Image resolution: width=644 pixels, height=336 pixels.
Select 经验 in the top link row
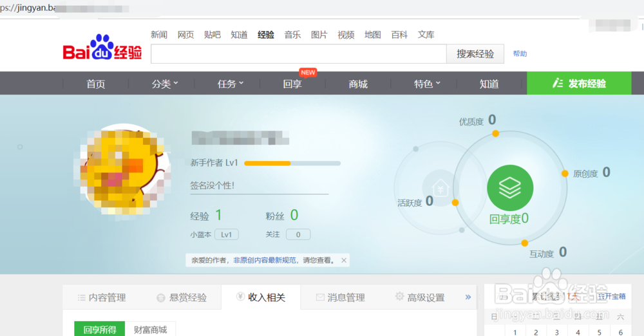266,35
